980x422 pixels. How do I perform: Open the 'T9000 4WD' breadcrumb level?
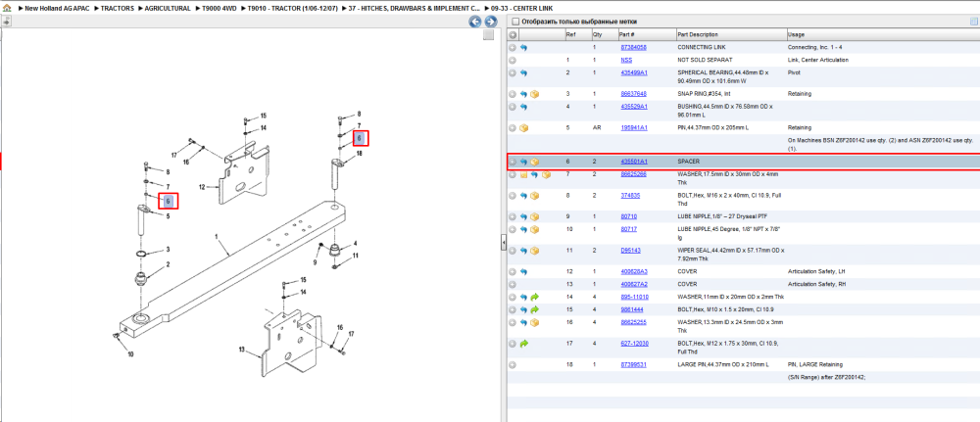tap(220, 10)
